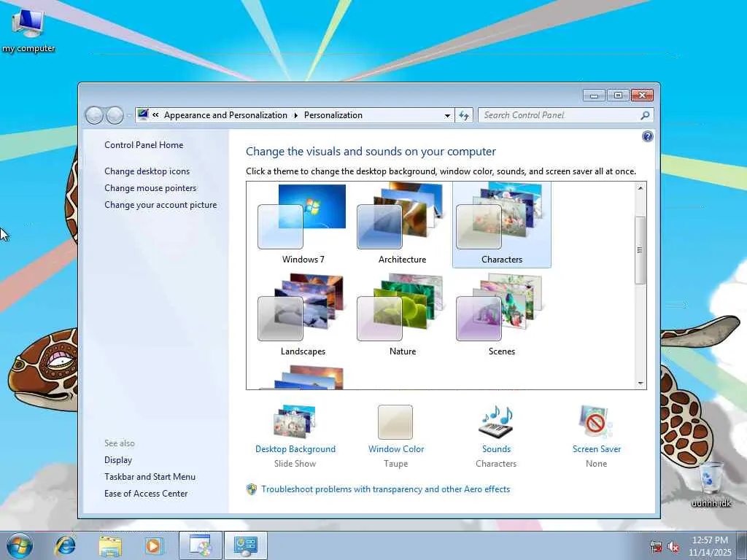747x560 pixels.
Task: Click the refresh button beside address bar
Action: 463,115
